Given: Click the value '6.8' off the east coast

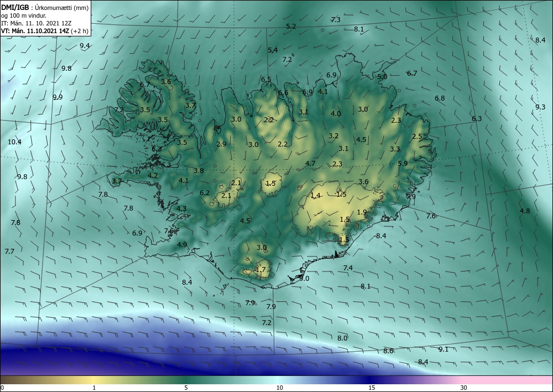Looking at the screenshot, I should 440,98.
